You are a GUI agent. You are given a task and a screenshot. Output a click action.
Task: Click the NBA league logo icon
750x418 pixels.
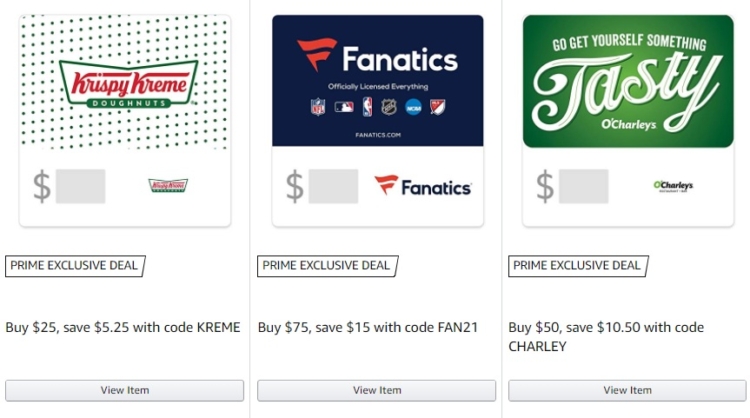[367, 107]
